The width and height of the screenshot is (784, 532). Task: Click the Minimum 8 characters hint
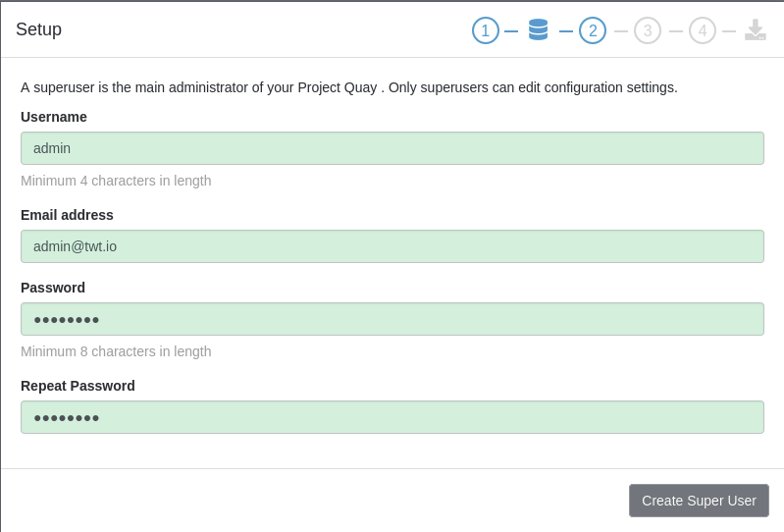click(116, 351)
